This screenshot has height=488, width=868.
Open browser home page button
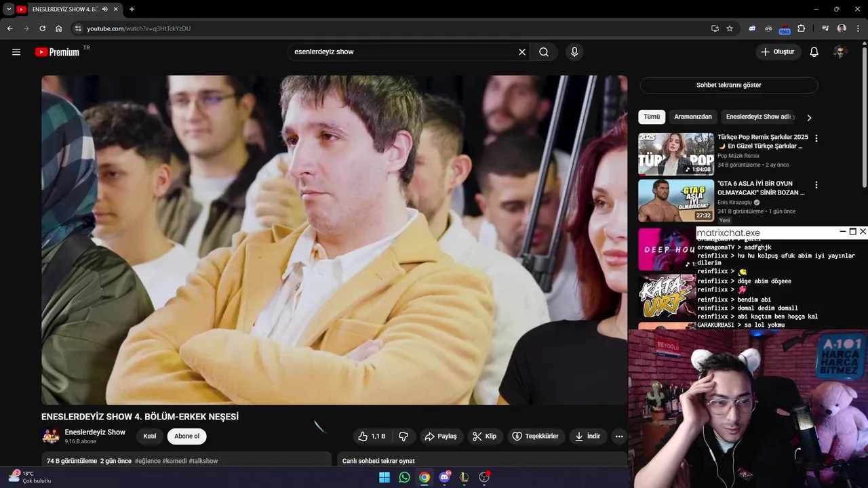tap(59, 28)
